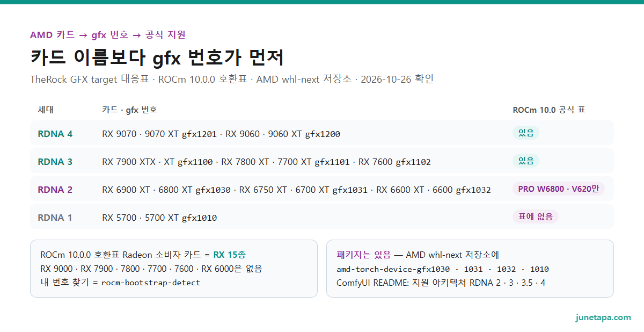Screen dimensions: 644x332
Task: Click the 'amd-torch-device-gfx1030' package line
Action: (443, 269)
